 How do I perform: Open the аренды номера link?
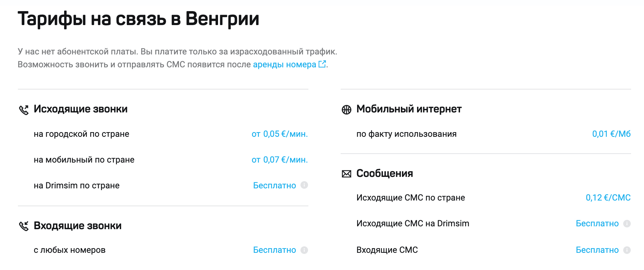point(284,64)
